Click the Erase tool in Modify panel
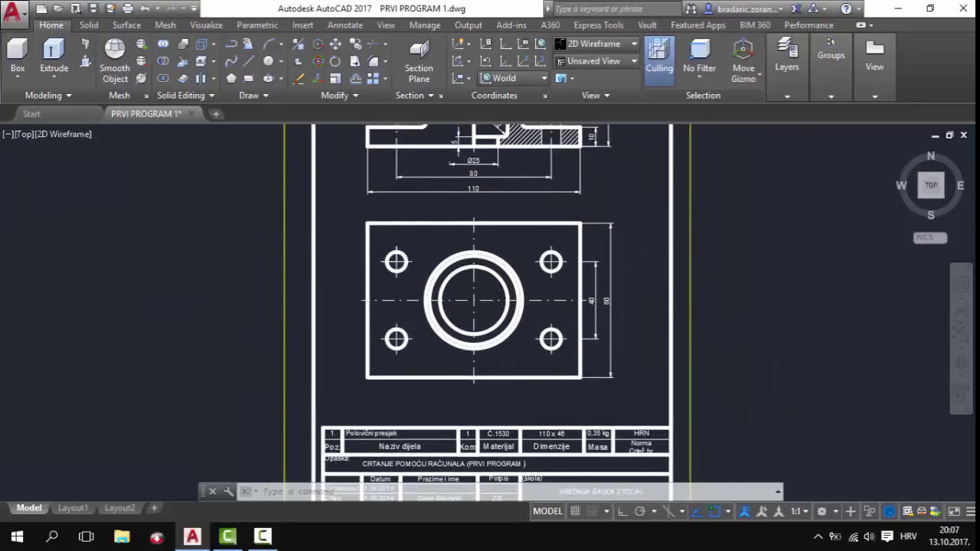Viewport: 980px width, 551px height. point(299,78)
